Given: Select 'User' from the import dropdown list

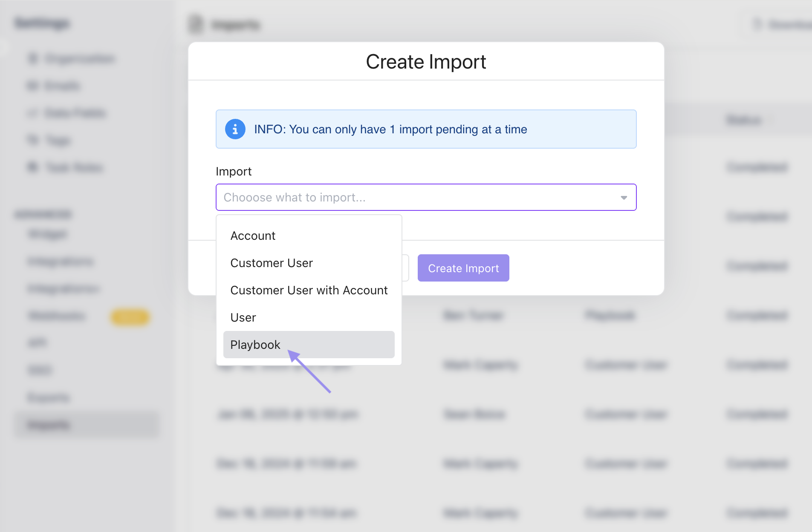Looking at the screenshot, I should point(243,317).
